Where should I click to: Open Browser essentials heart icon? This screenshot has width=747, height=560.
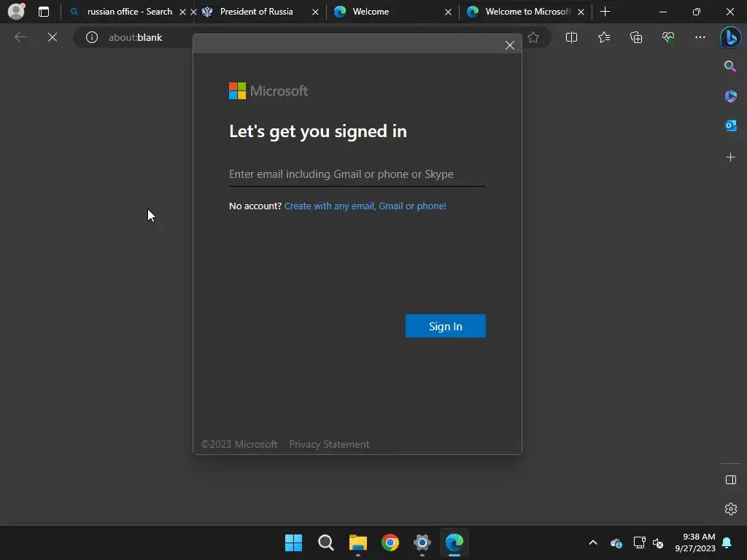(668, 37)
